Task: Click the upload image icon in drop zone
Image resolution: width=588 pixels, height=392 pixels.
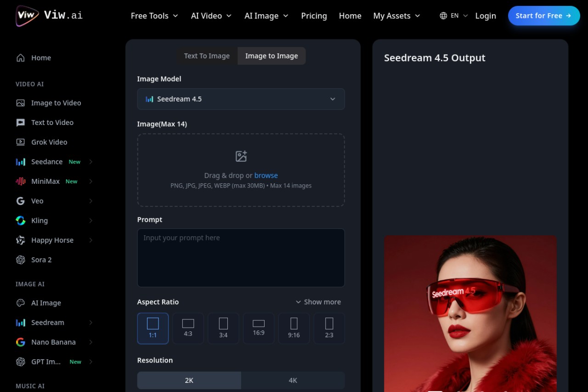Action: (241, 156)
